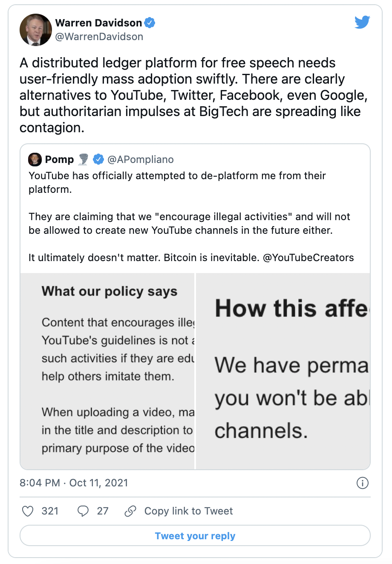Open the @WarrenDavidson handle

pyautogui.click(x=99, y=37)
